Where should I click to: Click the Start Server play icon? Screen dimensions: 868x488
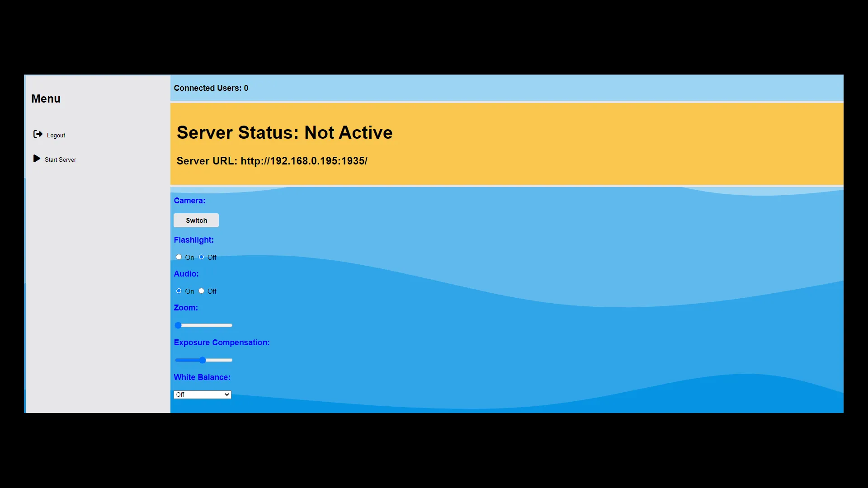[37, 159]
